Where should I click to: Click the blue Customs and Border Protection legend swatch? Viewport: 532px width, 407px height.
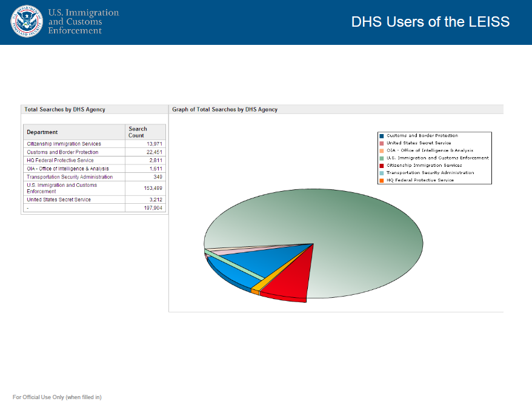382,136
